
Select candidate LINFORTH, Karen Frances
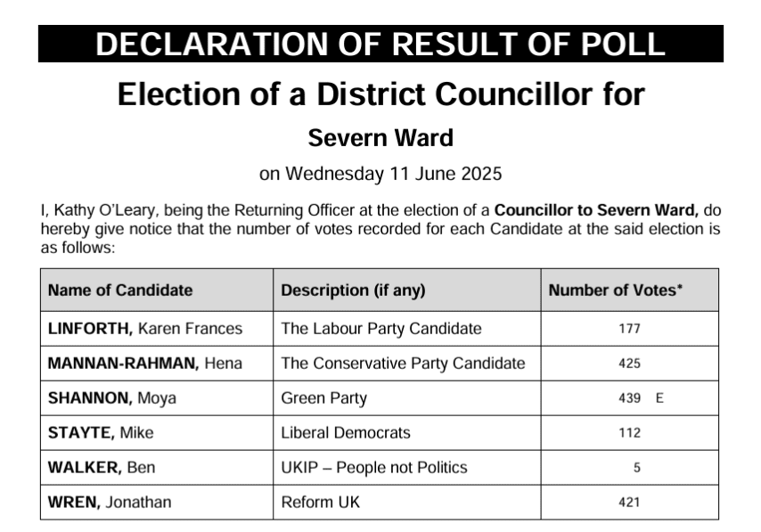point(145,329)
